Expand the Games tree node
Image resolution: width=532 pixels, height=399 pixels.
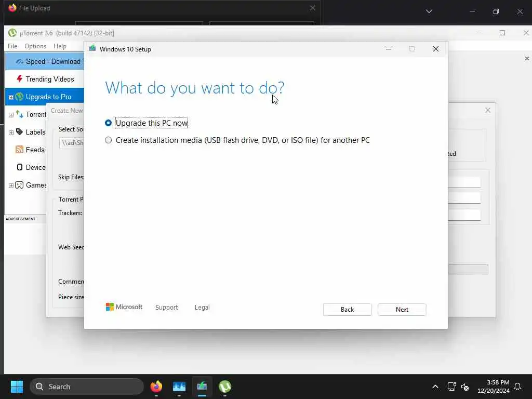point(11,185)
